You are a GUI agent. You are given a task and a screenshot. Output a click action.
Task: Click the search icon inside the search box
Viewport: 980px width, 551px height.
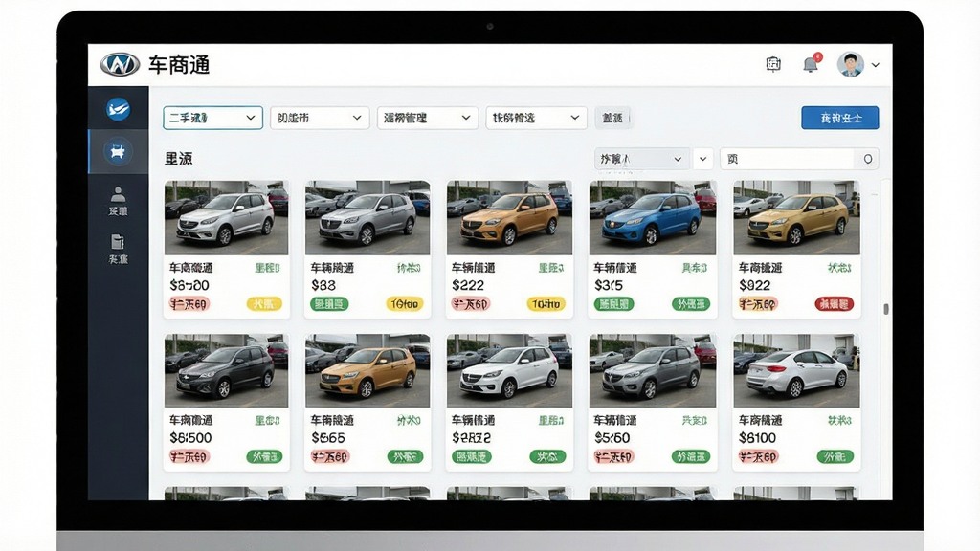[867, 160]
